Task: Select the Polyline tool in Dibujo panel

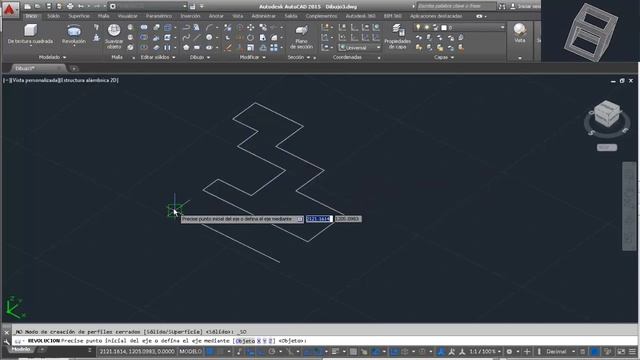Action: (x=186, y=27)
